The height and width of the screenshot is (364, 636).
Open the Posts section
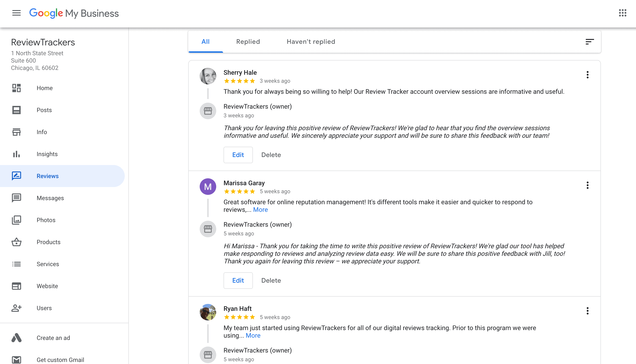tap(44, 110)
